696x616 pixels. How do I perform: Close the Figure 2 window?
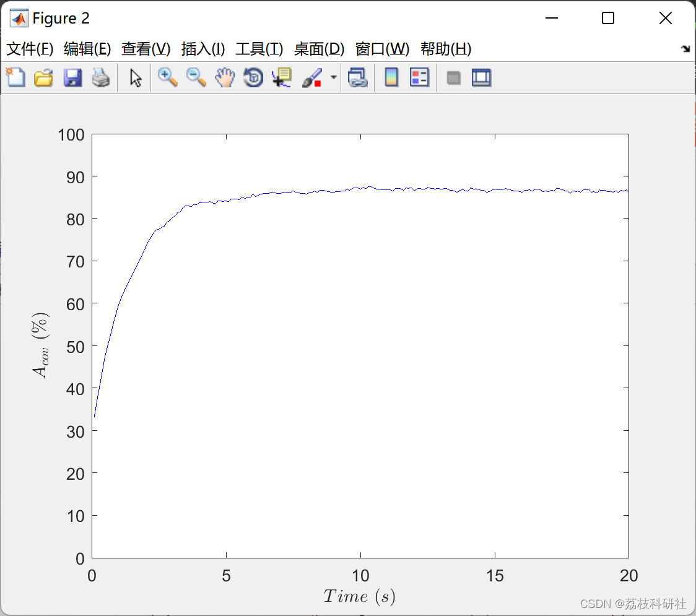[x=666, y=18]
